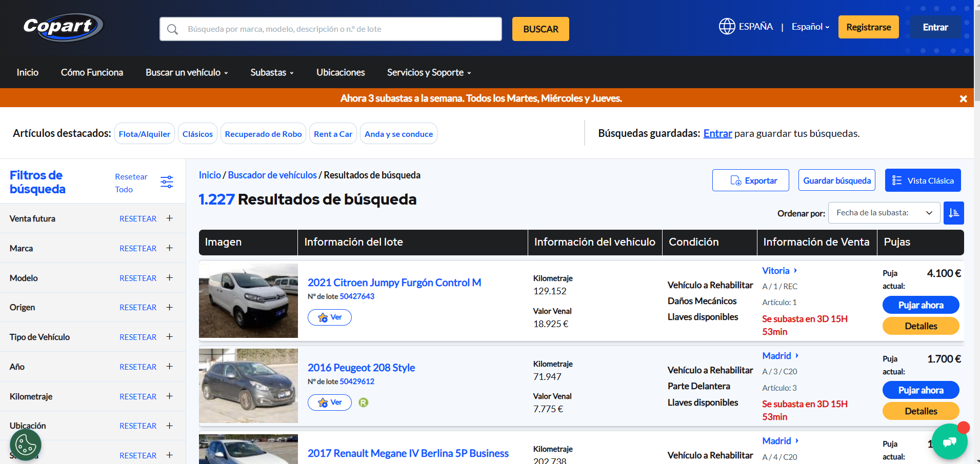Image resolution: width=980 pixels, height=464 pixels.
Task: Open Cómo Funciona in the nav bar
Action: 92,72
